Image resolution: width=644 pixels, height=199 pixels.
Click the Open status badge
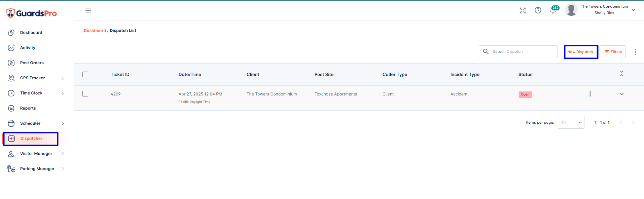pyautogui.click(x=525, y=94)
